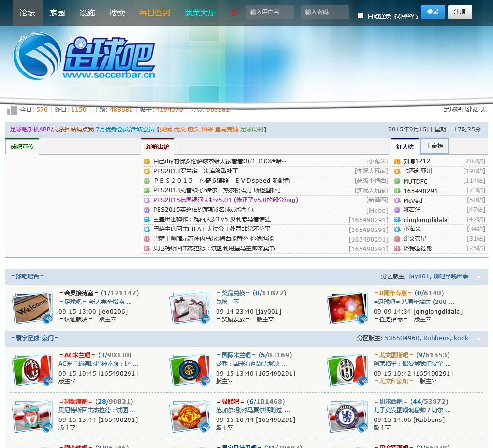Focus the 输入用户名 field

[269, 12]
